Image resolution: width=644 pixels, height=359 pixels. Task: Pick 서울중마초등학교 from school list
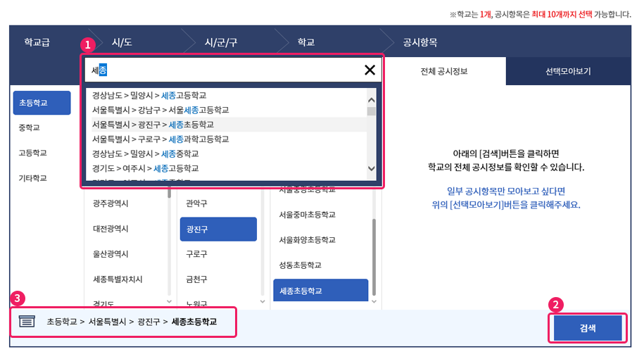pyautogui.click(x=307, y=215)
